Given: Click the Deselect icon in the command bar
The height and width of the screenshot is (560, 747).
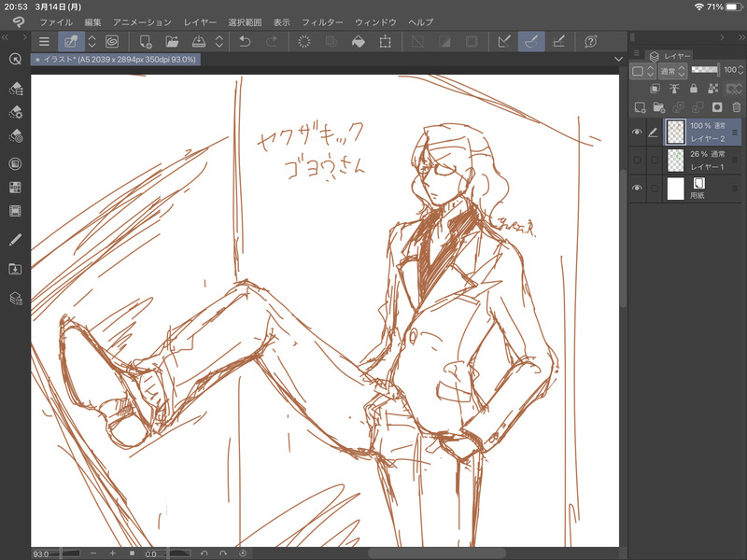Looking at the screenshot, I should click(417, 42).
